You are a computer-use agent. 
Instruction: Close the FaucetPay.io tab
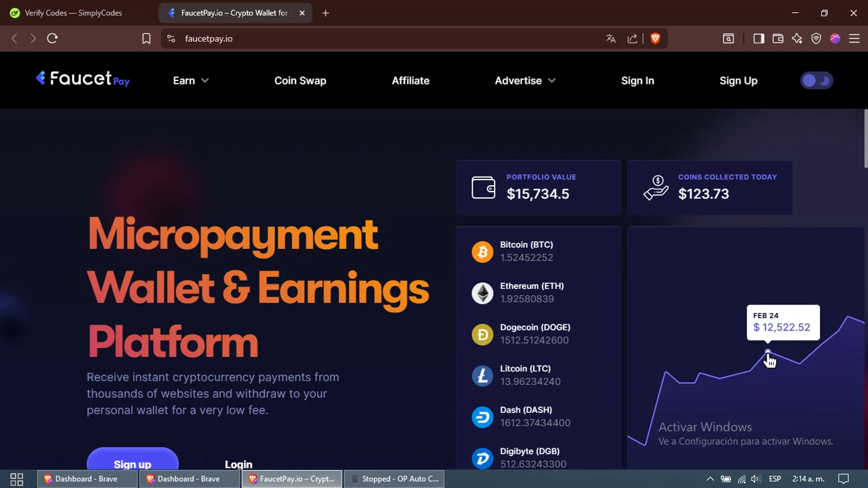[302, 13]
